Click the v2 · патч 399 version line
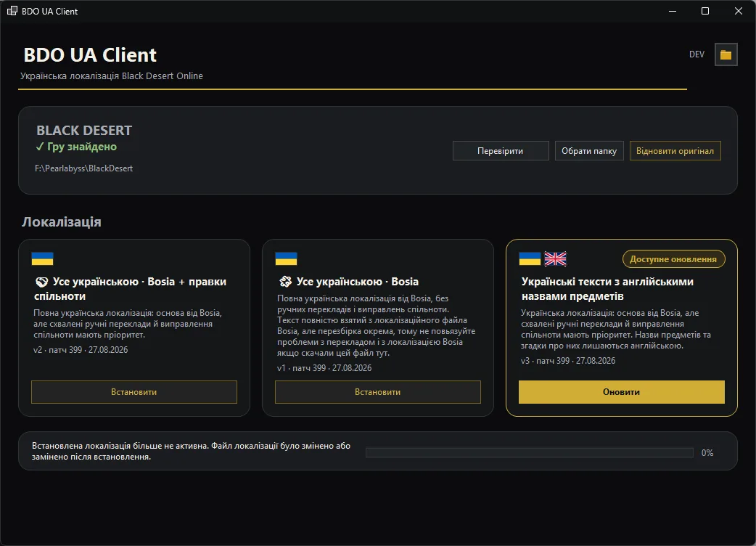 pos(81,350)
